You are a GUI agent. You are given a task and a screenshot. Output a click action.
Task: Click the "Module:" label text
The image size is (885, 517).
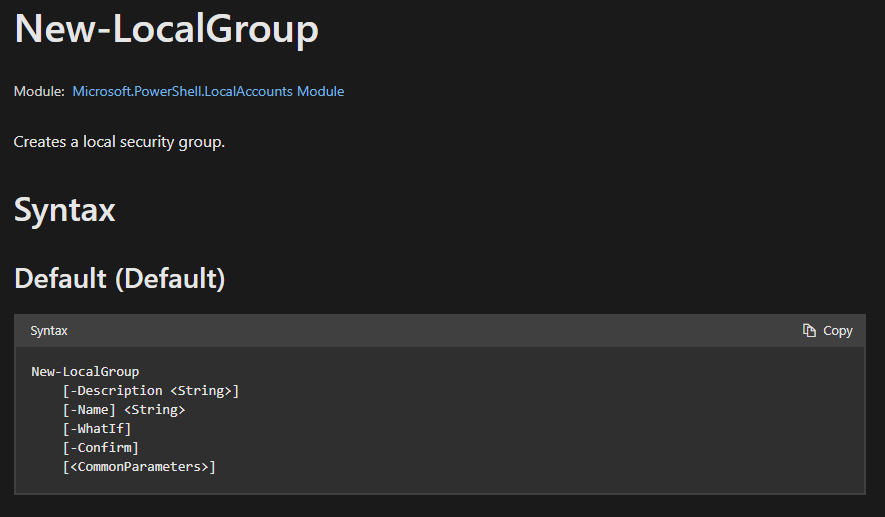(x=39, y=92)
